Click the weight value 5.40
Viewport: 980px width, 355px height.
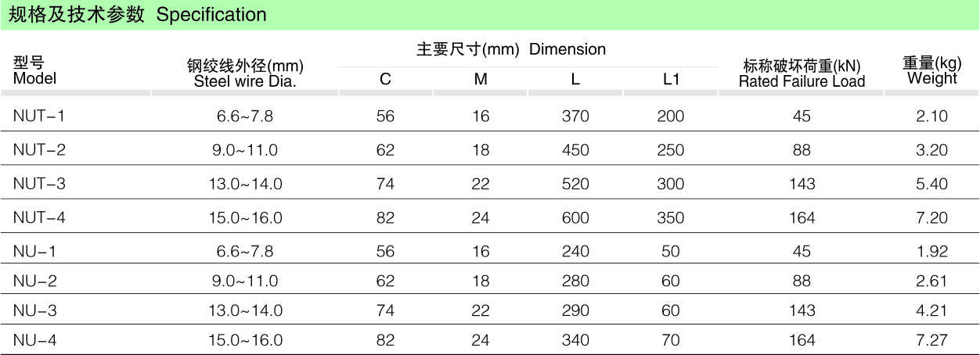coord(931,184)
